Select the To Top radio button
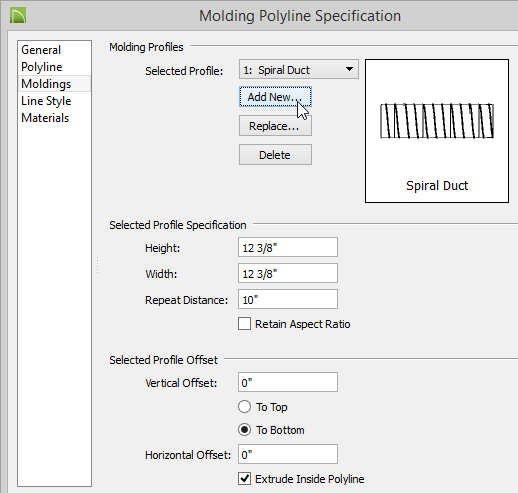Viewport: 518px width, 493px height. [244, 407]
